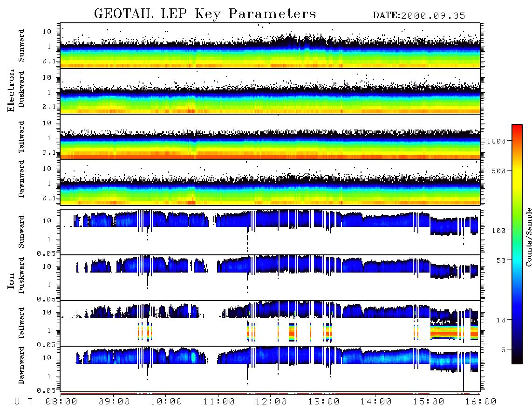Click the 'Electron' group label
532x410 pixels.
click(x=11, y=90)
